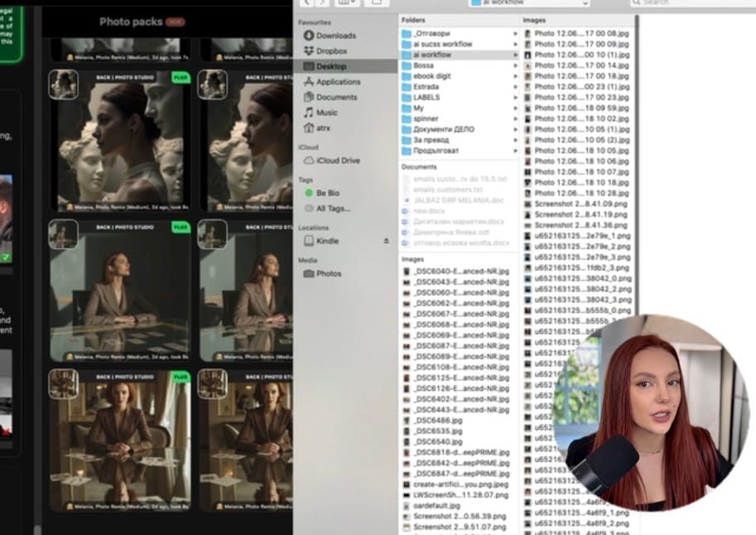Click BACK | PHOTO STUDIO on statue photo
The width and height of the screenshot is (756, 535).
pyautogui.click(x=127, y=76)
